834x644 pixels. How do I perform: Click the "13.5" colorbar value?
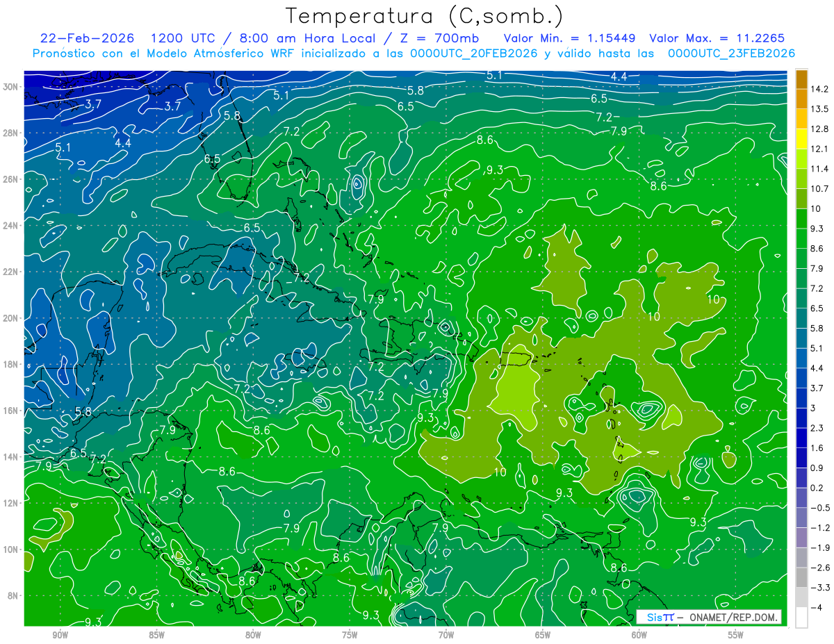point(821,109)
